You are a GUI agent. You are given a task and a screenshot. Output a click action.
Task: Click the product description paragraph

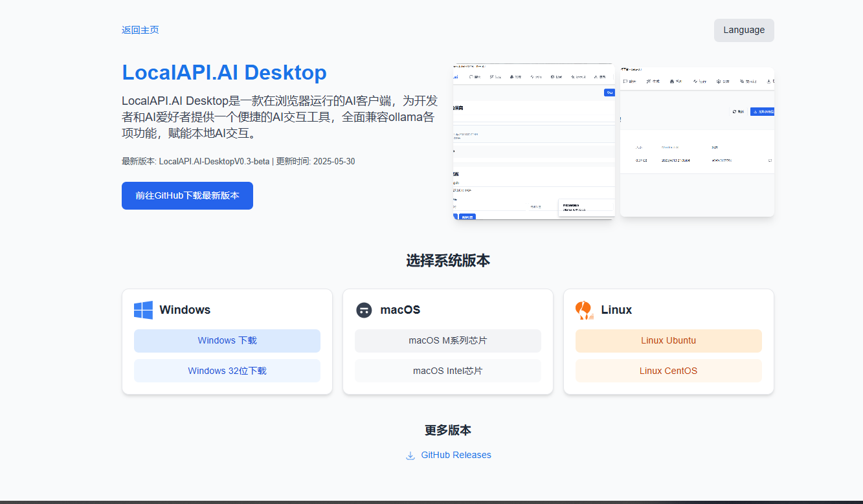point(279,117)
